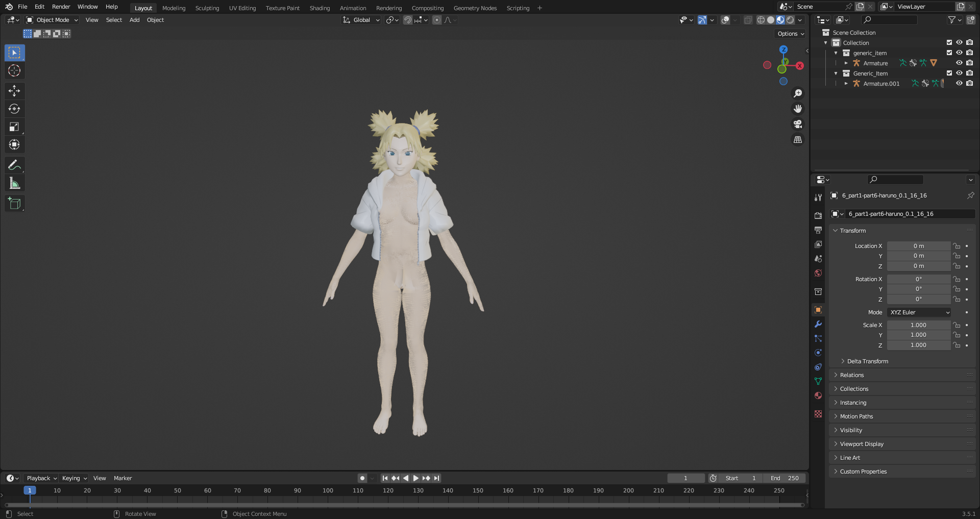
Task: Toggle the camera view icon
Action: 798,124
